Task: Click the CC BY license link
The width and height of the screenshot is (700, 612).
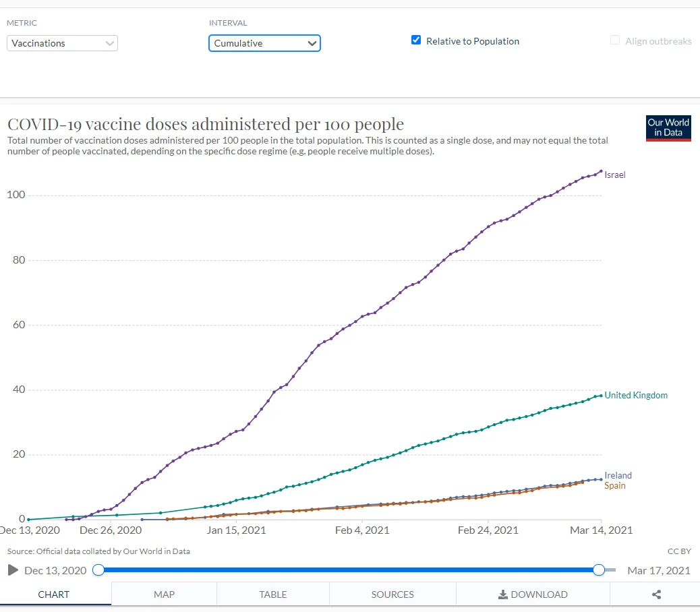Action: point(679,551)
